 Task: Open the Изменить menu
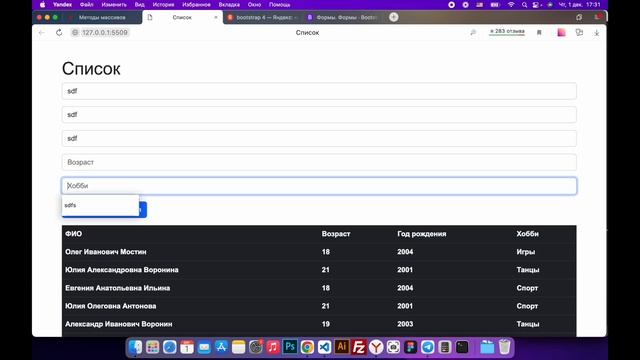tap(114, 5)
